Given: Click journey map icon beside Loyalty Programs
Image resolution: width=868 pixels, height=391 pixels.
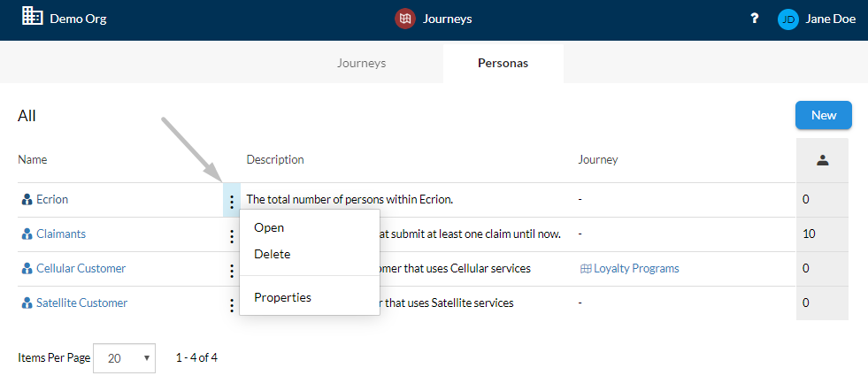Looking at the screenshot, I should [586, 269].
